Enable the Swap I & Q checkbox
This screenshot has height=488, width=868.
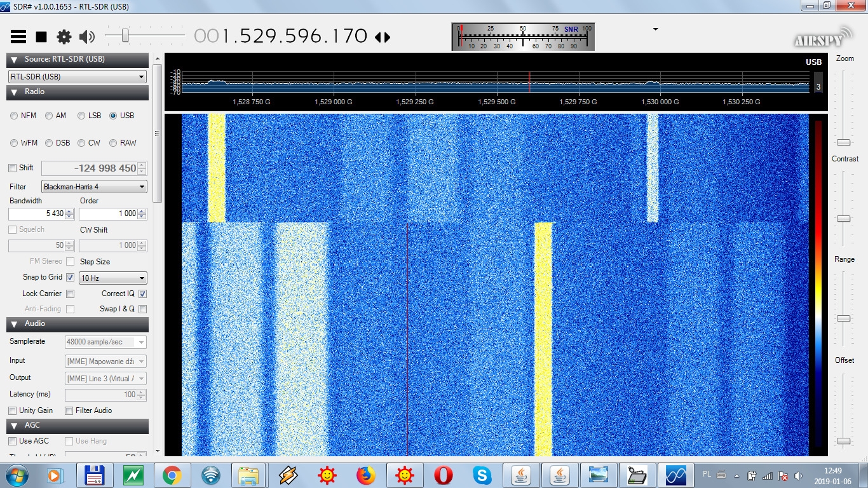pyautogui.click(x=142, y=309)
